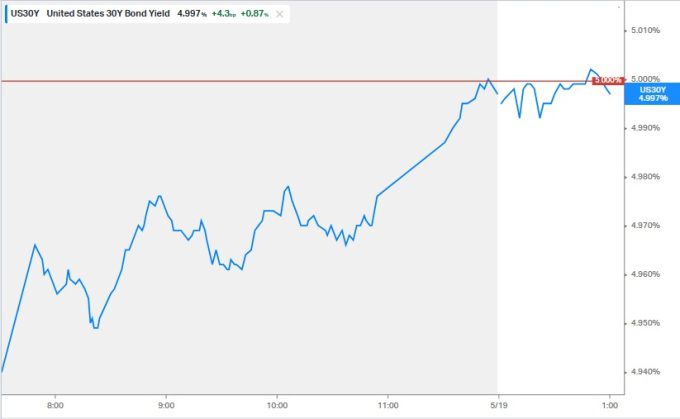The height and width of the screenshot is (419, 680).
Task: Click the 1:00 time axis label
Action: 610,405
